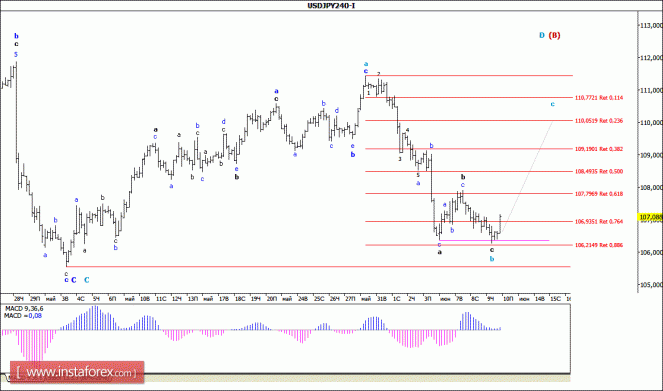Click the 10П date marker on time axis
The width and height of the screenshot is (663, 391).
(x=508, y=299)
